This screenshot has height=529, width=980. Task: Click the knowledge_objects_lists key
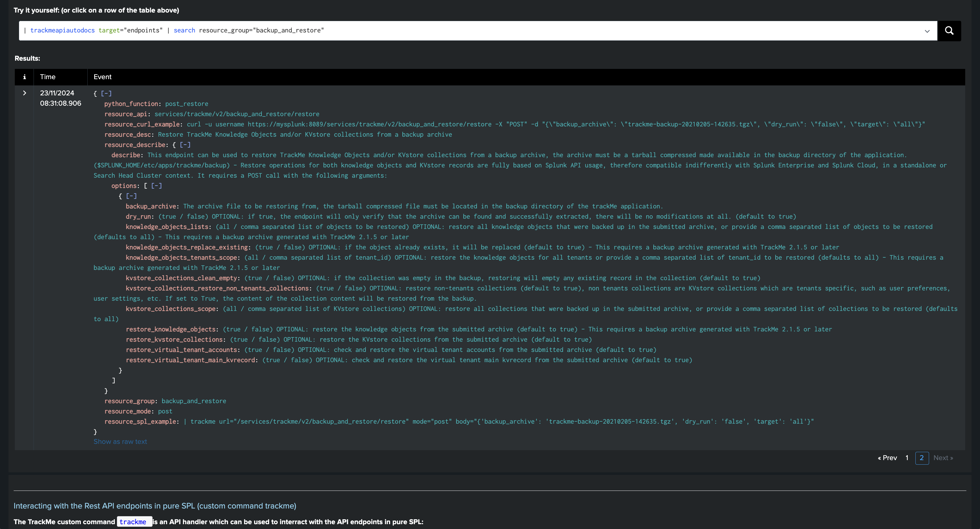point(167,227)
